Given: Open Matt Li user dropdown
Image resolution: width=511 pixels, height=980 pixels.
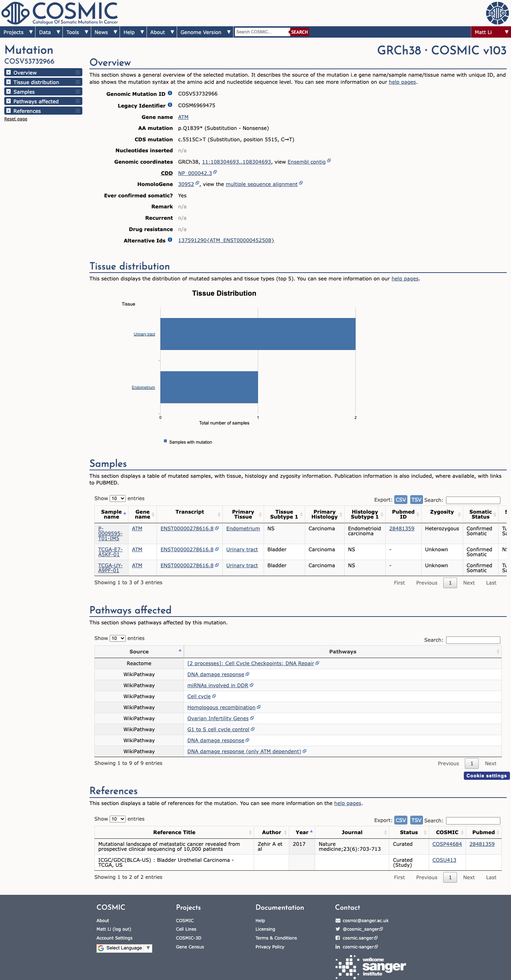Looking at the screenshot, I should pos(491,32).
